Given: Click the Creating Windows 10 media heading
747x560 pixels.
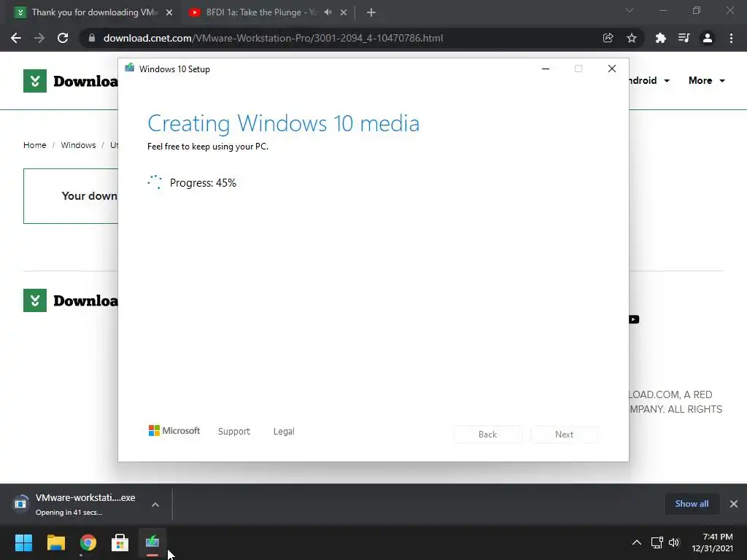Looking at the screenshot, I should (x=284, y=123).
